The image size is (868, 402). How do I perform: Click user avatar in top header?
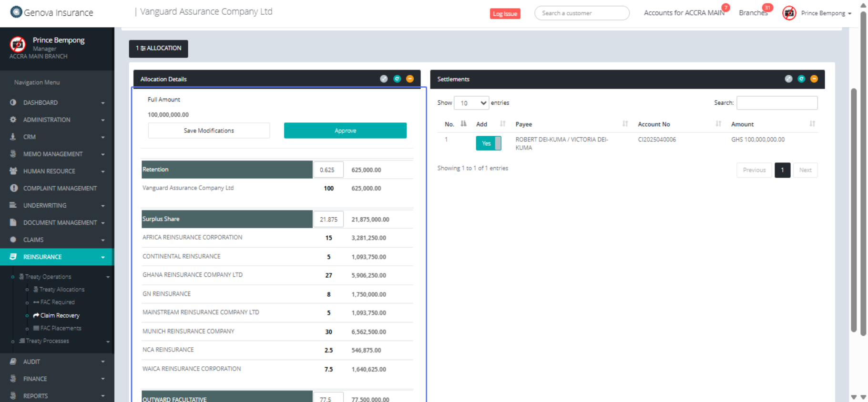(x=789, y=13)
